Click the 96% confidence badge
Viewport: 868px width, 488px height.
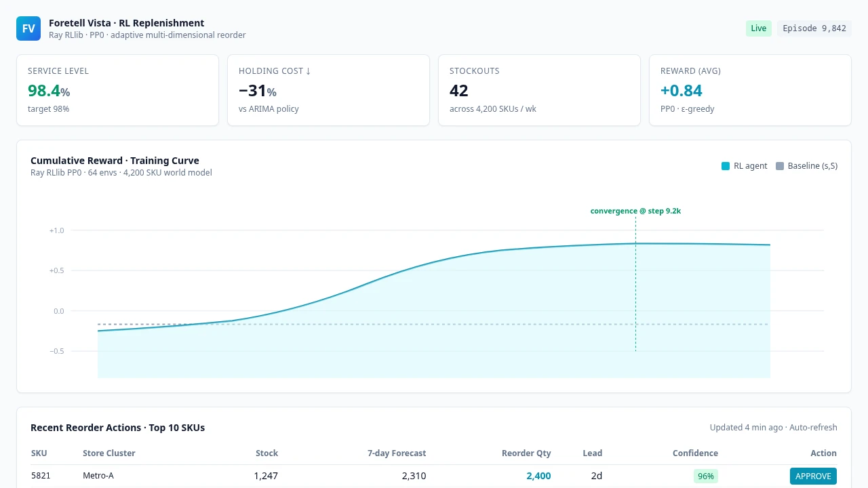pyautogui.click(x=706, y=476)
